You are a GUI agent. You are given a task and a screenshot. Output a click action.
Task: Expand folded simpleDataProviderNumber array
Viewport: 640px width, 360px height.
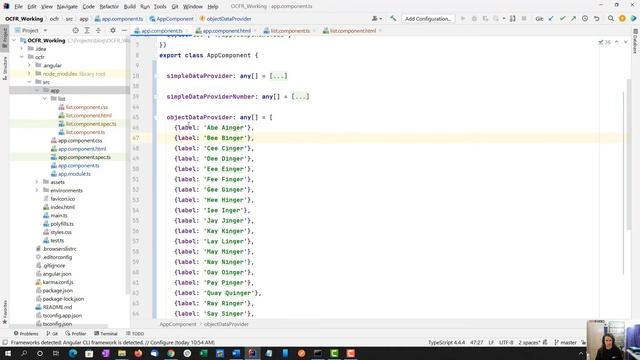(300, 97)
